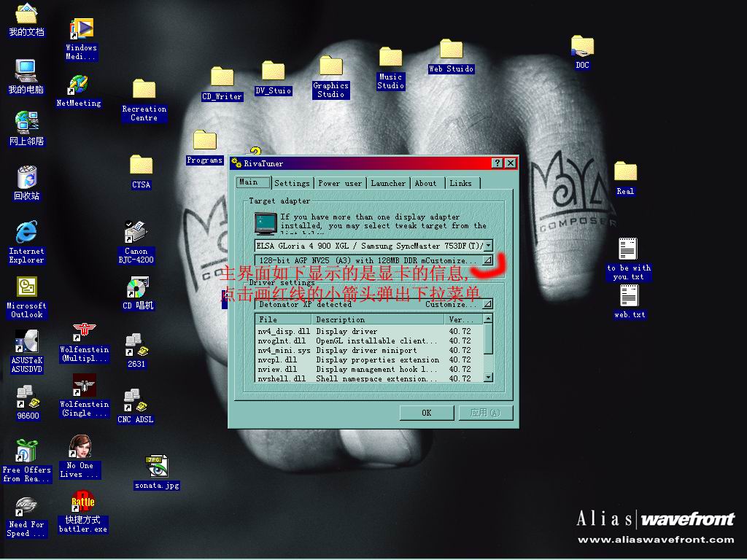This screenshot has width=747, height=560.
Task: Select the nvoglnt.dll driver file row
Action: click(x=369, y=341)
